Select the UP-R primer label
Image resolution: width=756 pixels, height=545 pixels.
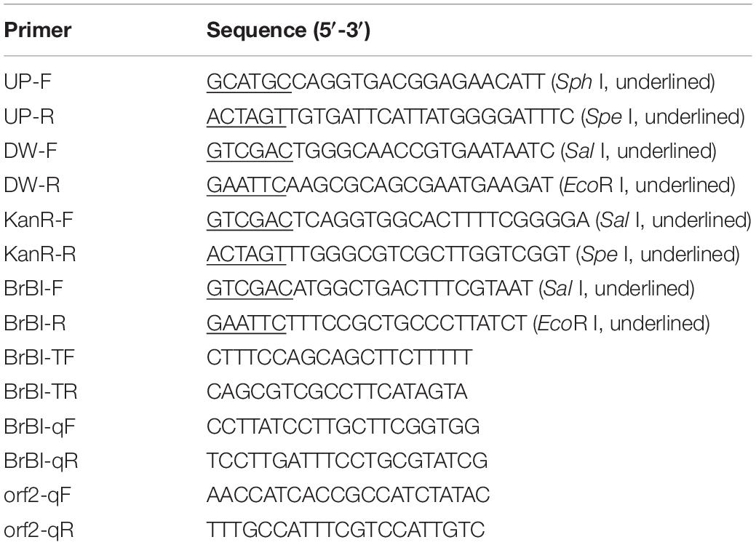[x=29, y=116]
